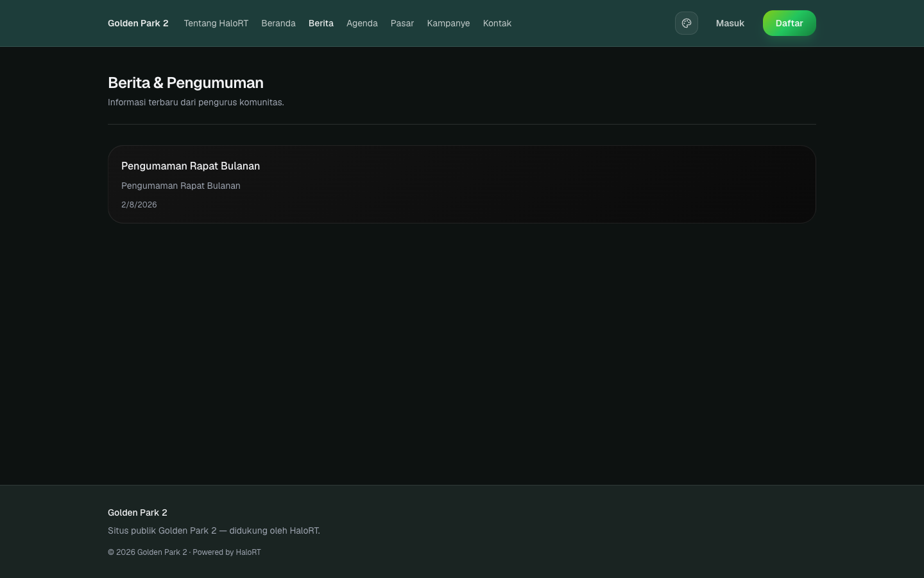Open the Agenda page

pyautogui.click(x=362, y=23)
